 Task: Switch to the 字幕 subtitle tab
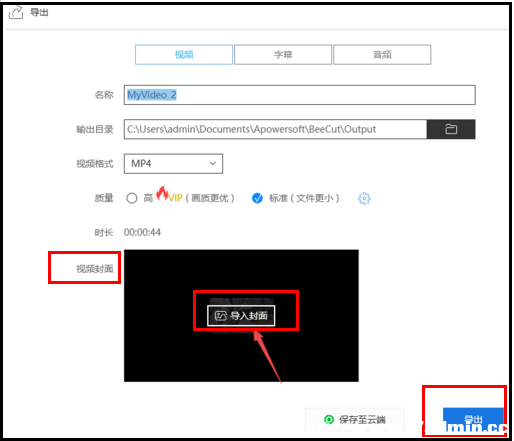tap(283, 55)
